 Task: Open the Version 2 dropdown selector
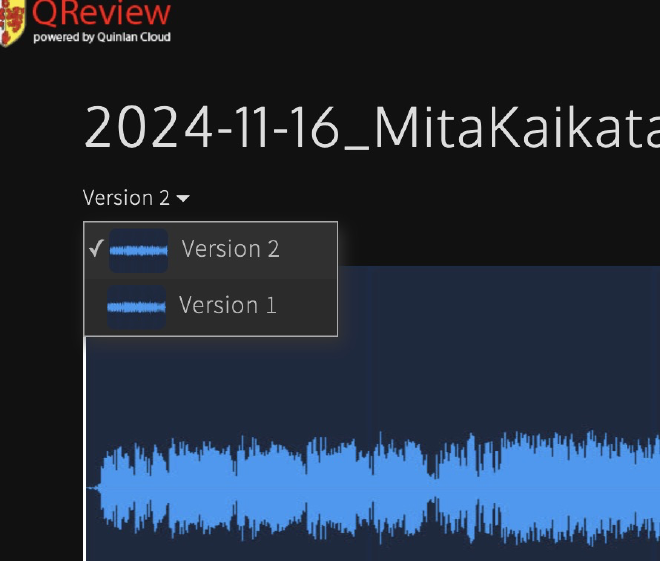136,197
